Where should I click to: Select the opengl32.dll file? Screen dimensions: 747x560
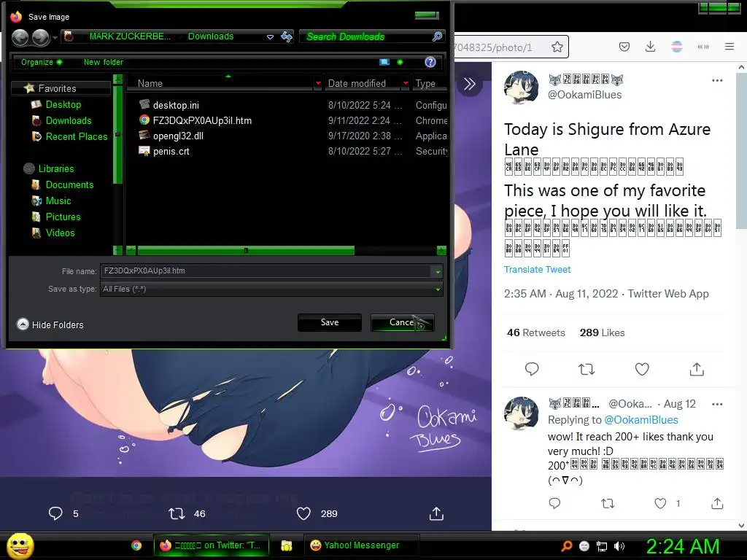pos(178,136)
